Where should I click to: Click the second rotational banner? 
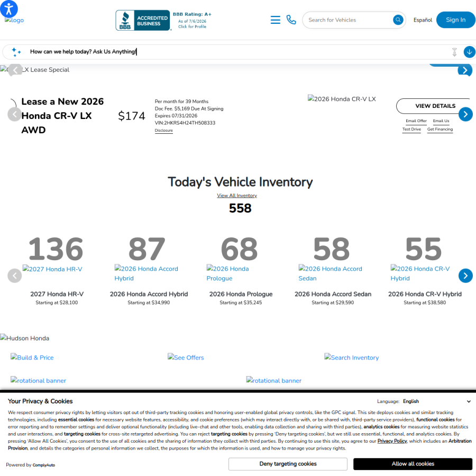[274, 381]
